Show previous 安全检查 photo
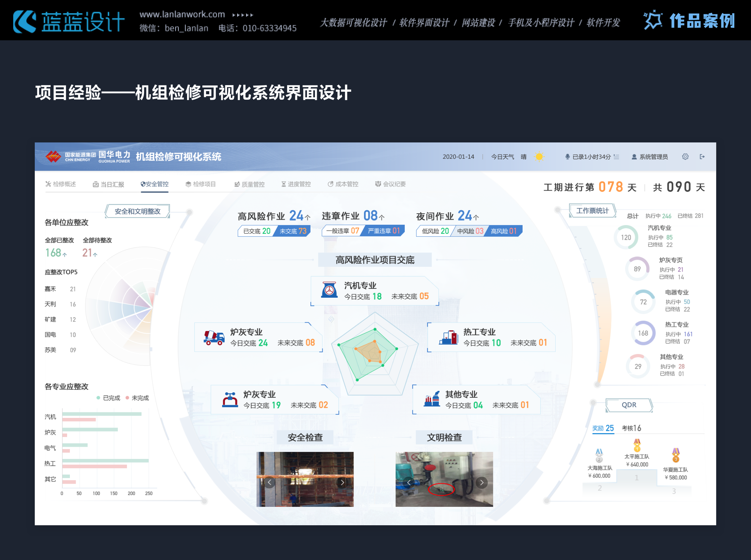This screenshot has height=560, width=751. [269, 482]
